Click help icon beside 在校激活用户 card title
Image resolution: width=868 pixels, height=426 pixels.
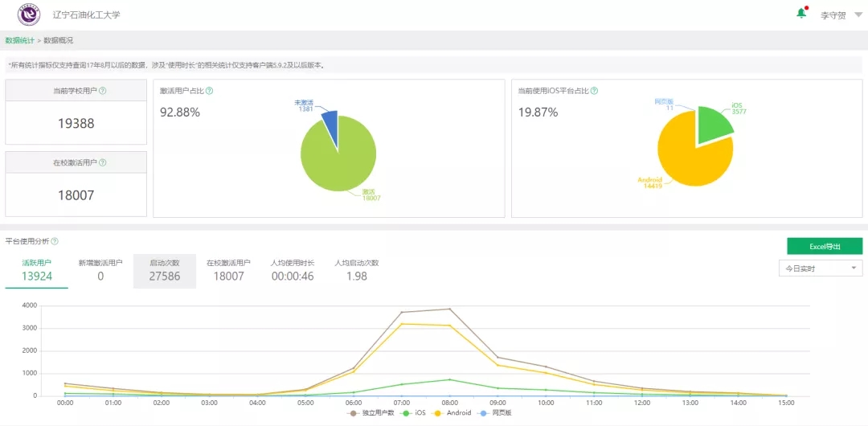click(102, 162)
